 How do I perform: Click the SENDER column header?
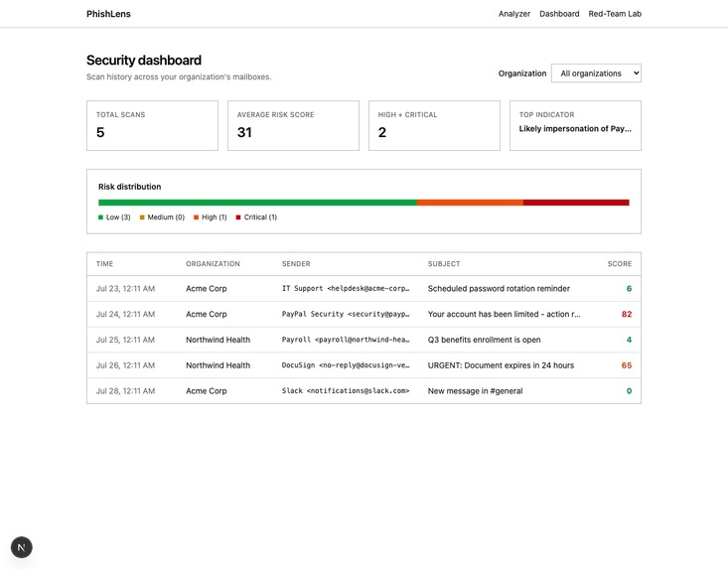coord(296,263)
